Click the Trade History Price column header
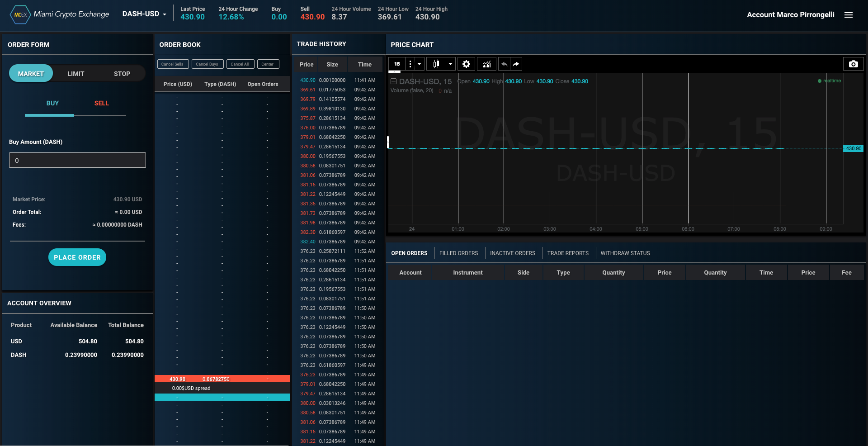Screen dimensions: 868x446 click(307, 65)
